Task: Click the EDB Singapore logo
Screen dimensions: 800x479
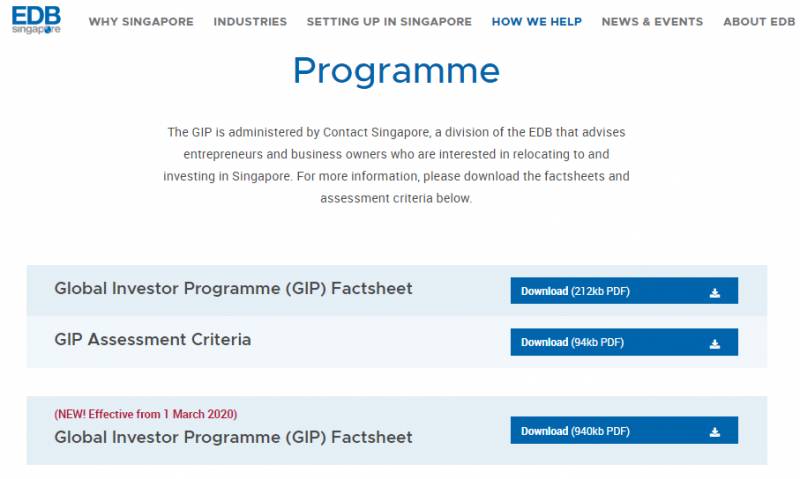Action: [x=36, y=21]
